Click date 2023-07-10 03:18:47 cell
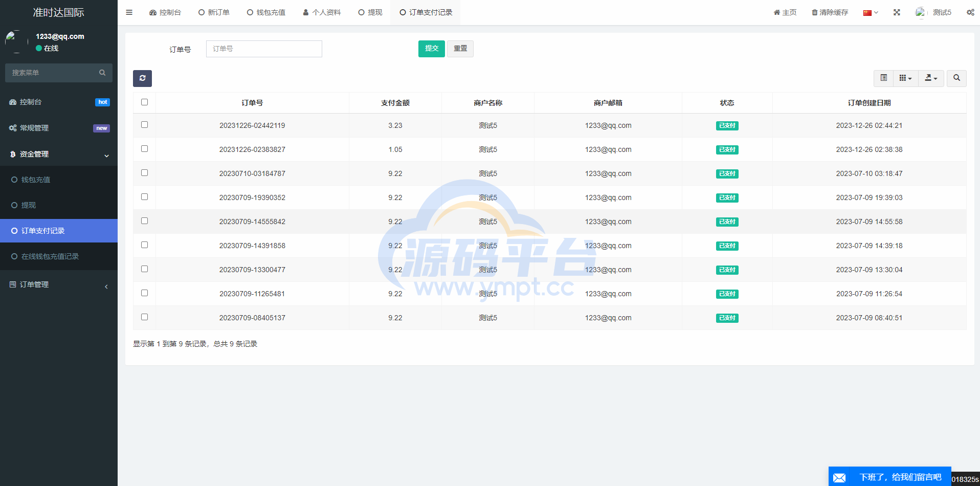 click(x=869, y=173)
